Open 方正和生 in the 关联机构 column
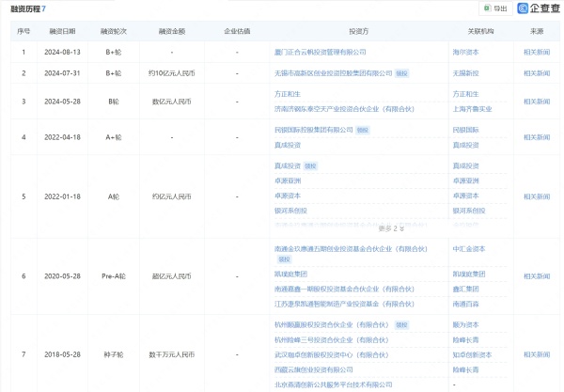The height and width of the screenshot is (392, 564). (466, 94)
